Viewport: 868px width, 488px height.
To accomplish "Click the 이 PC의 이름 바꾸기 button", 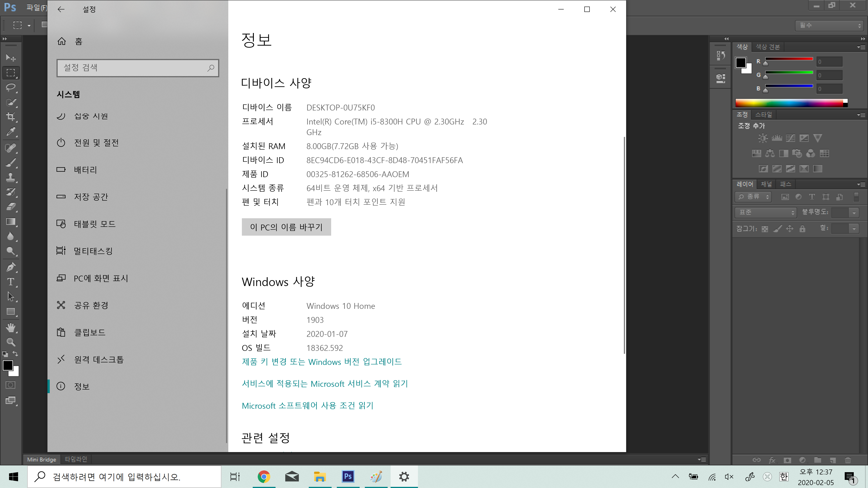I will click(x=286, y=227).
